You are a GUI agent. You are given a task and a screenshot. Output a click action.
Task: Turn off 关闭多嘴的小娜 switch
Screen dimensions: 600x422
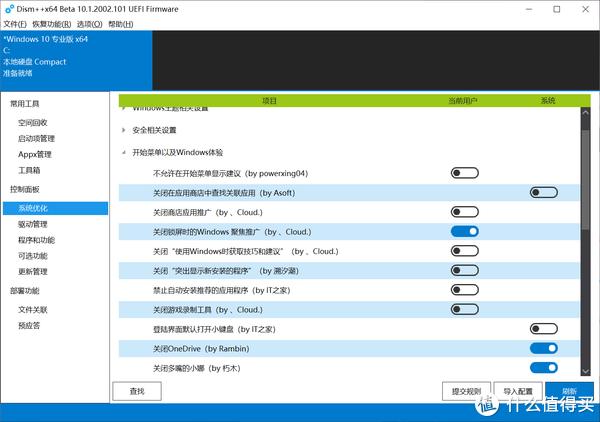543,368
